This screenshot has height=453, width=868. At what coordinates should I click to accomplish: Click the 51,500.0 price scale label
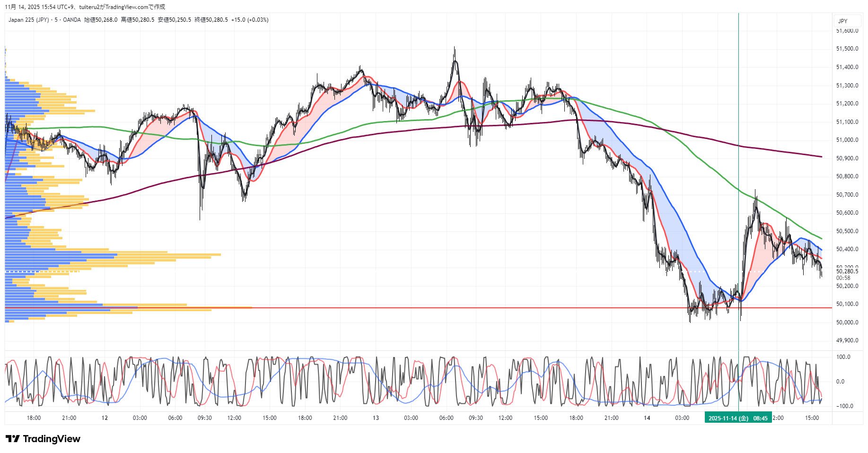(x=847, y=49)
